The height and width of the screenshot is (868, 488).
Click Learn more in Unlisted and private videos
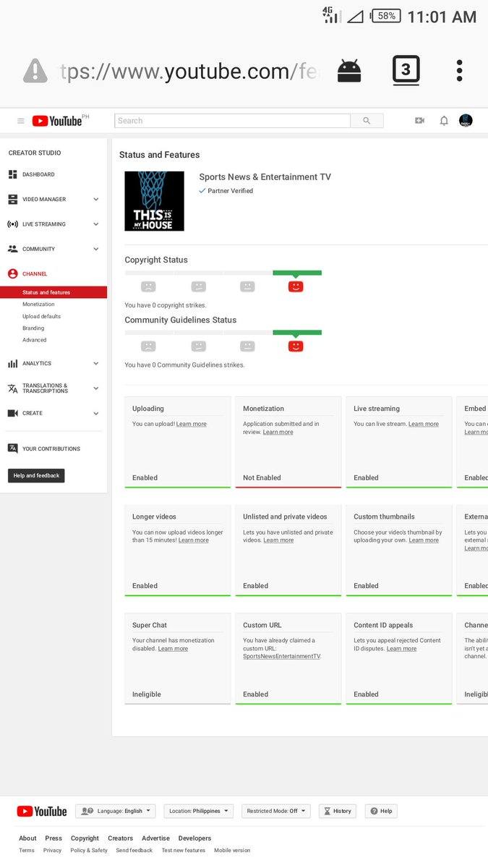pos(278,540)
